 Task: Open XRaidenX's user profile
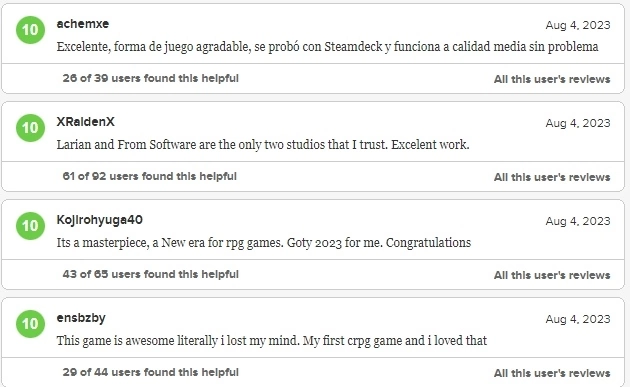point(86,122)
